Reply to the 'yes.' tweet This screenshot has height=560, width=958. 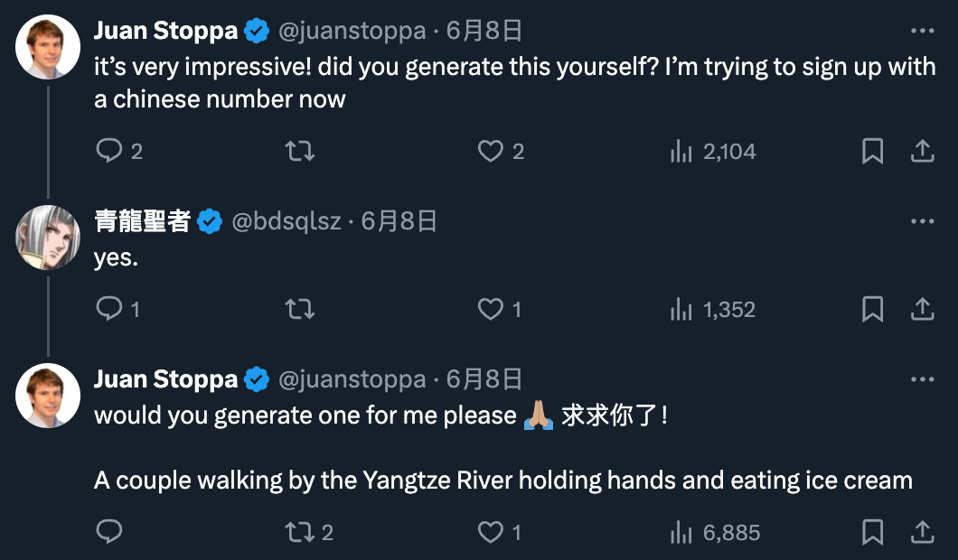click(109, 310)
